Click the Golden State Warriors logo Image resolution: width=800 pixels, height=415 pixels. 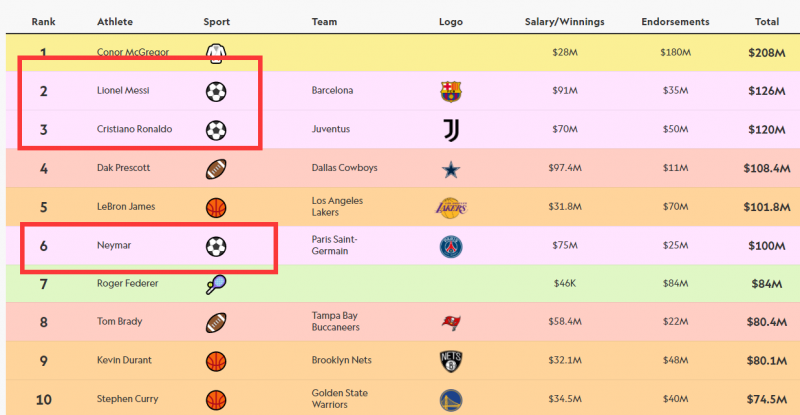451,400
